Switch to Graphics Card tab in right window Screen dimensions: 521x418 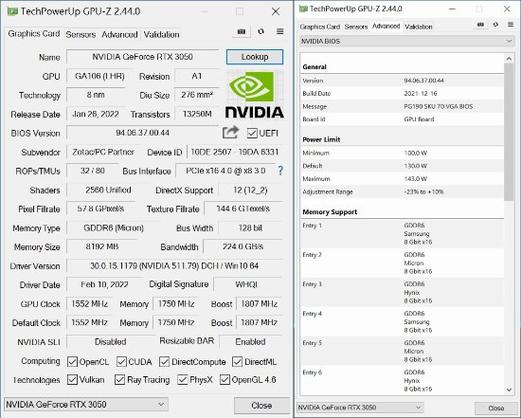320,27
